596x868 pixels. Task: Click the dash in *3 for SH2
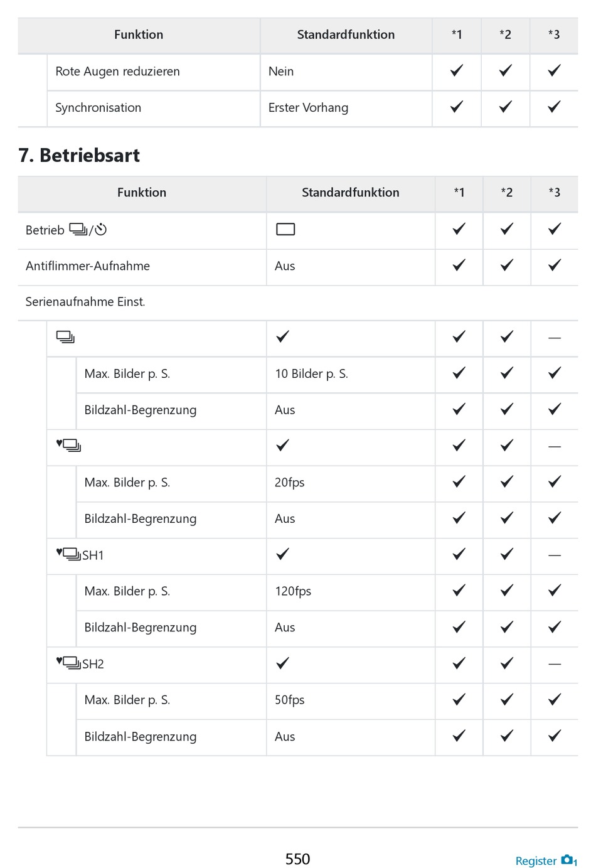click(x=555, y=664)
